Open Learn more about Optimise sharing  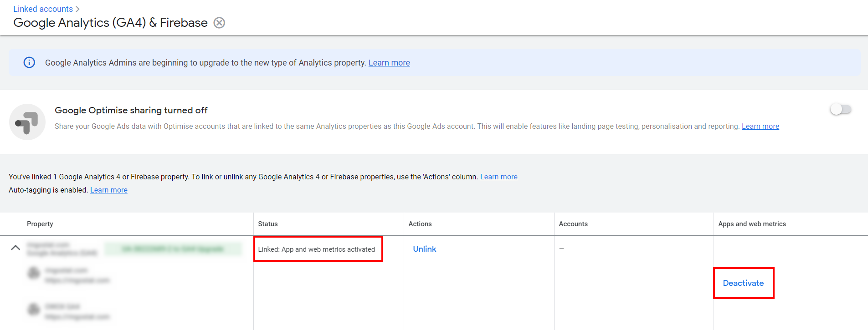click(760, 127)
